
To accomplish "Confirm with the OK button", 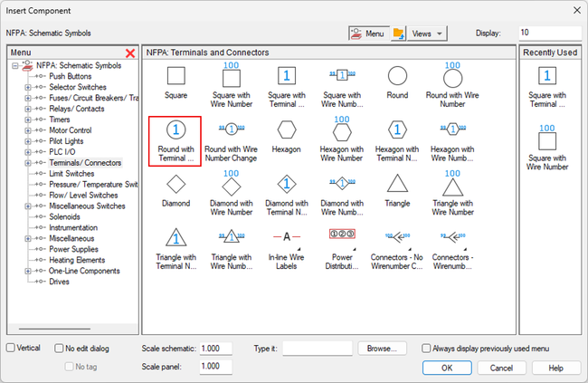I will pos(447,368).
